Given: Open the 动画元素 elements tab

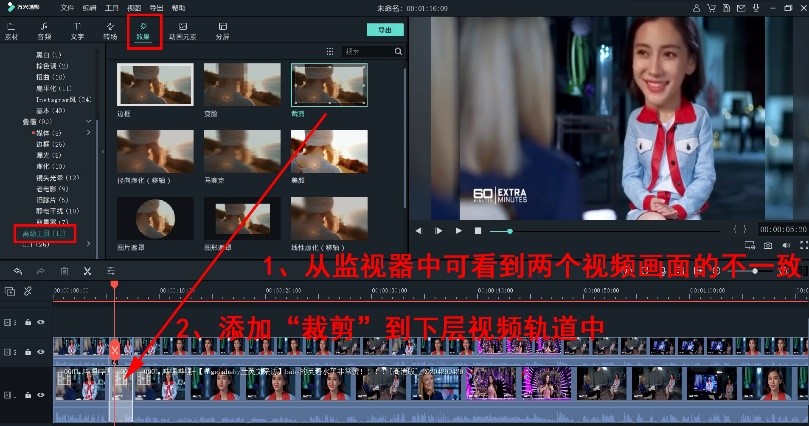Looking at the screenshot, I should pos(183,31).
